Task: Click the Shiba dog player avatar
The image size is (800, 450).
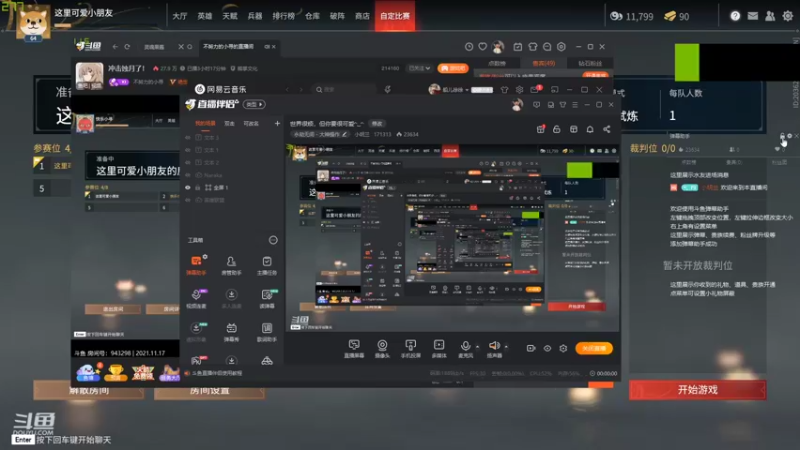Action: coord(33,21)
